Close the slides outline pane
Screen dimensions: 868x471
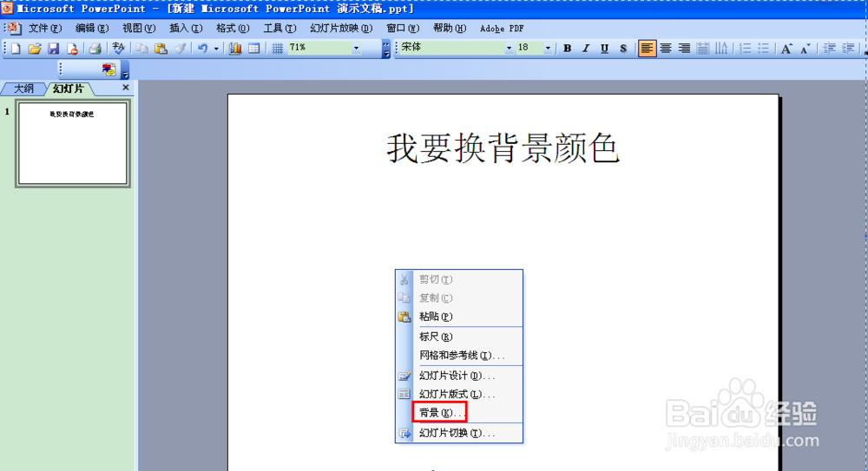point(126,88)
